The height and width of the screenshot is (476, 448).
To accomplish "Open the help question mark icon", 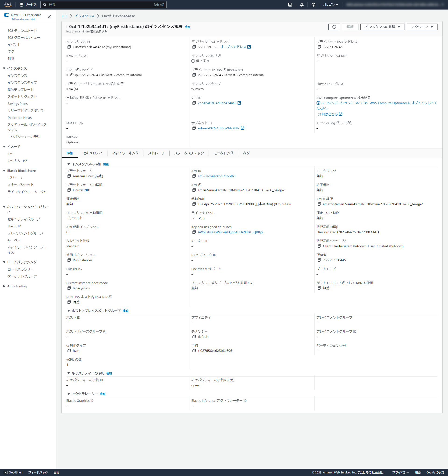I will click(313, 4).
